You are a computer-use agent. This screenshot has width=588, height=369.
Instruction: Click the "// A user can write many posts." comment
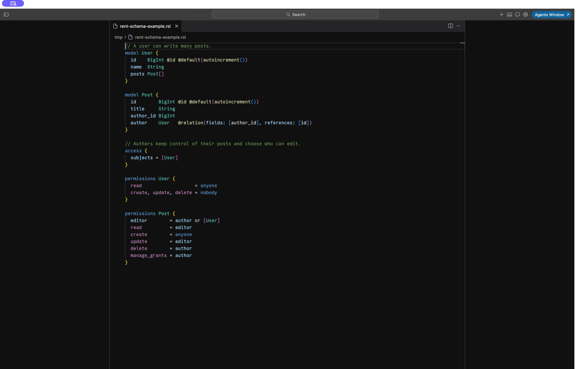[168, 46]
